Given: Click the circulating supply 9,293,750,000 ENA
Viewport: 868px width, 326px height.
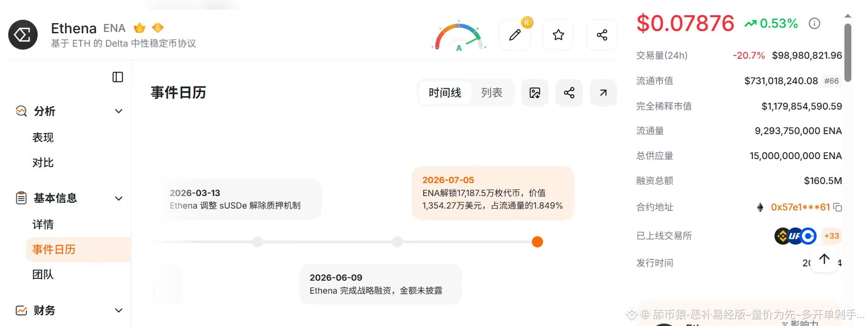Looking at the screenshot, I should (798, 131).
